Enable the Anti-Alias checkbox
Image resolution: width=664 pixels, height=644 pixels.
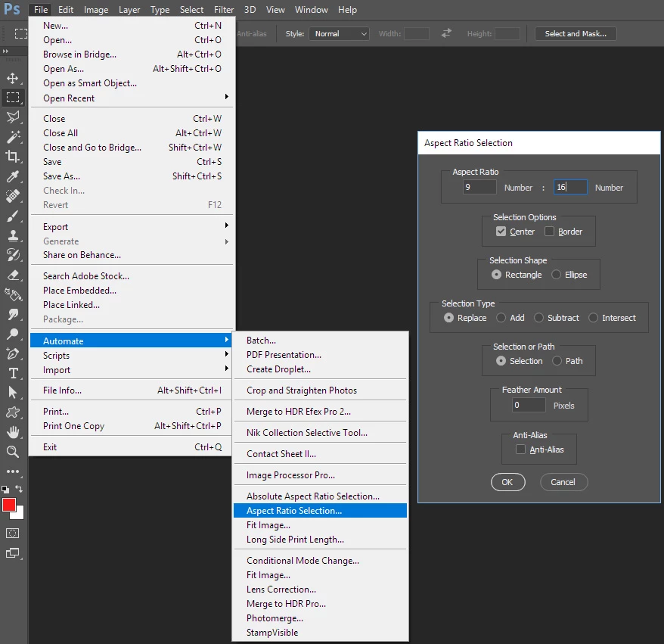[520, 449]
